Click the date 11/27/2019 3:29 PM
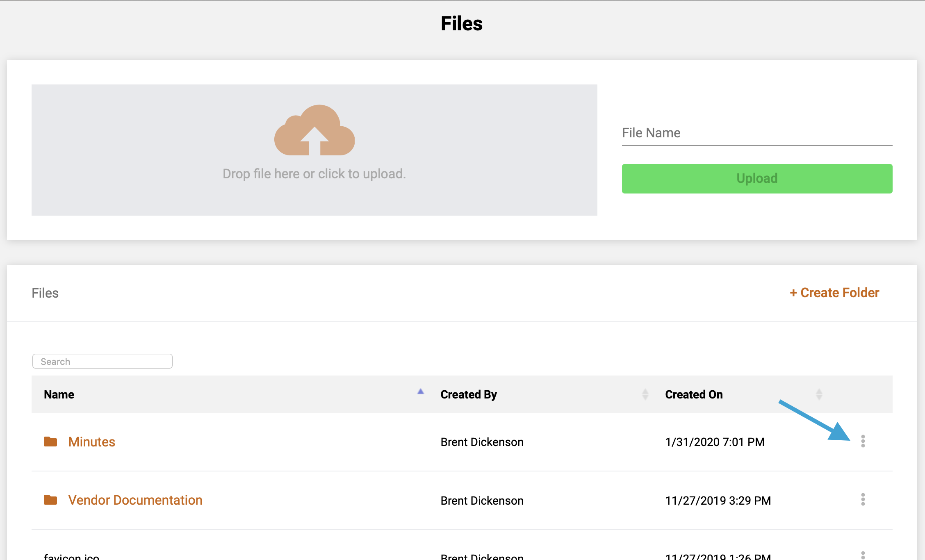Image resolution: width=925 pixels, height=560 pixels. click(718, 501)
